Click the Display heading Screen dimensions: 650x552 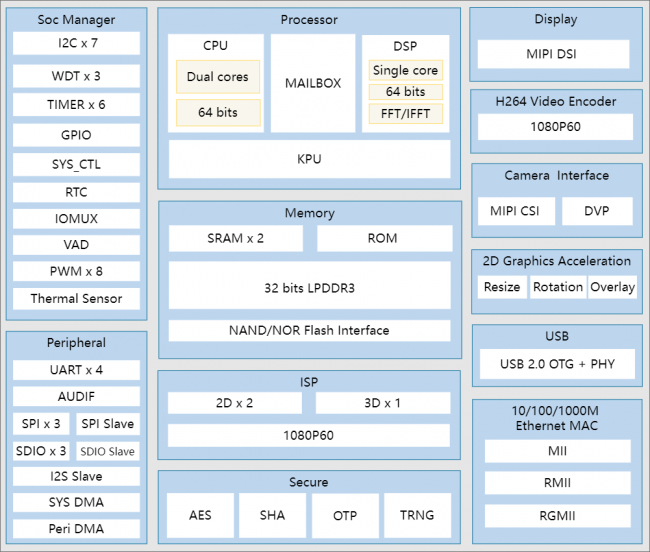[556, 19]
